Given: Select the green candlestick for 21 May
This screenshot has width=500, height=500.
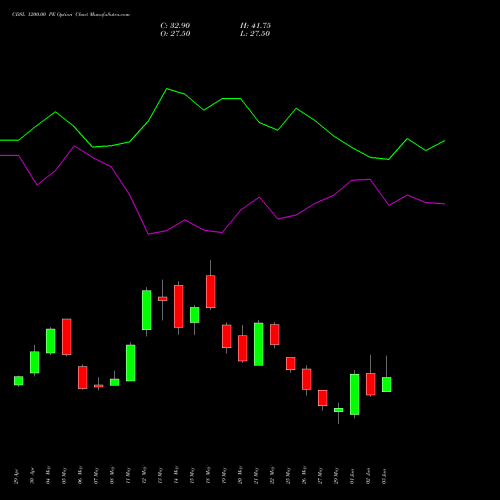Looking at the screenshot, I should [x=259, y=344].
